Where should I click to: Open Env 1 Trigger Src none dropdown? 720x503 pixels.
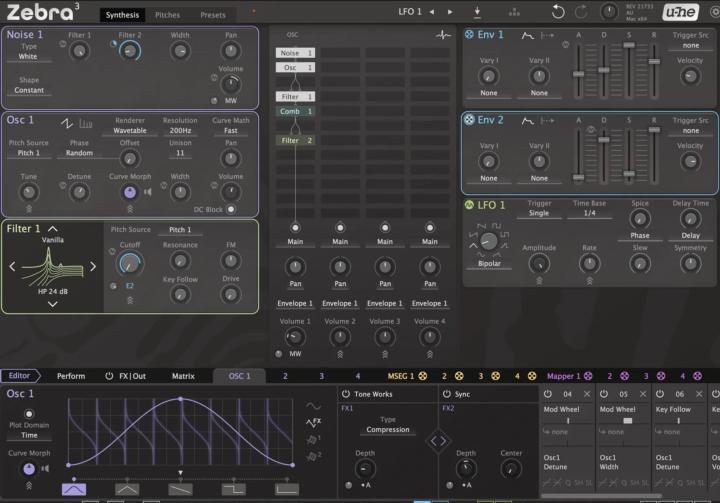[691, 45]
